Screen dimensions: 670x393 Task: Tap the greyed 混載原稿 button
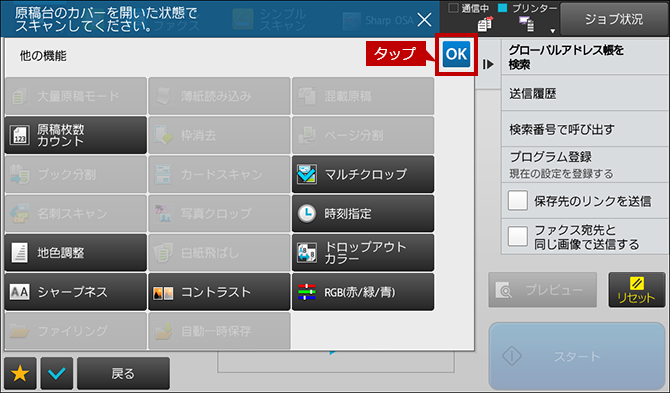[363, 96]
